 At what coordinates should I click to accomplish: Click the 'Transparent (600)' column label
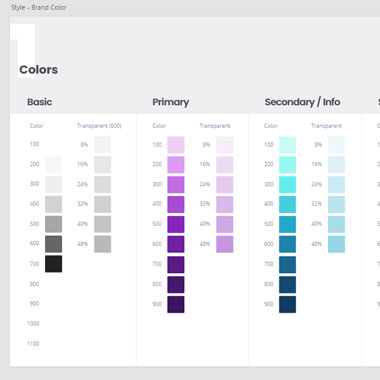(99, 126)
